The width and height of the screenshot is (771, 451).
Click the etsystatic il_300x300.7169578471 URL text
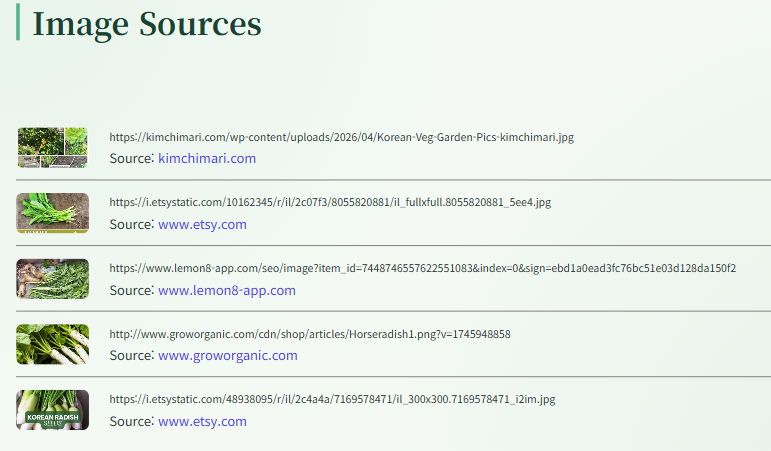click(332, 399)
